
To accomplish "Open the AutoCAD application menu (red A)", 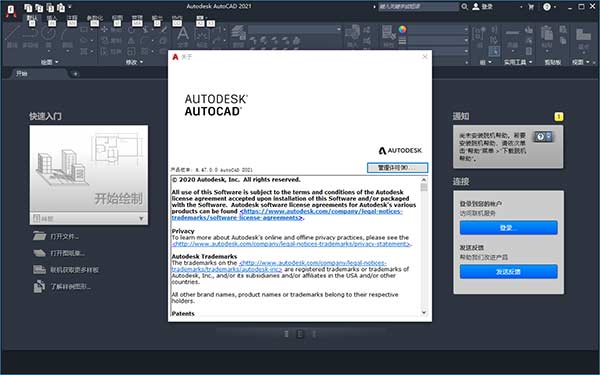I will [x=11, y=11].
